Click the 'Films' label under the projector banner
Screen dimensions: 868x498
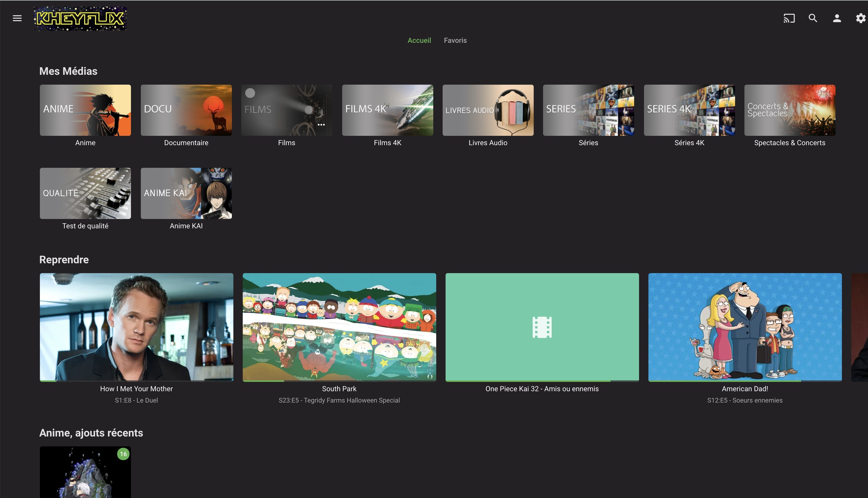point(286,143)
